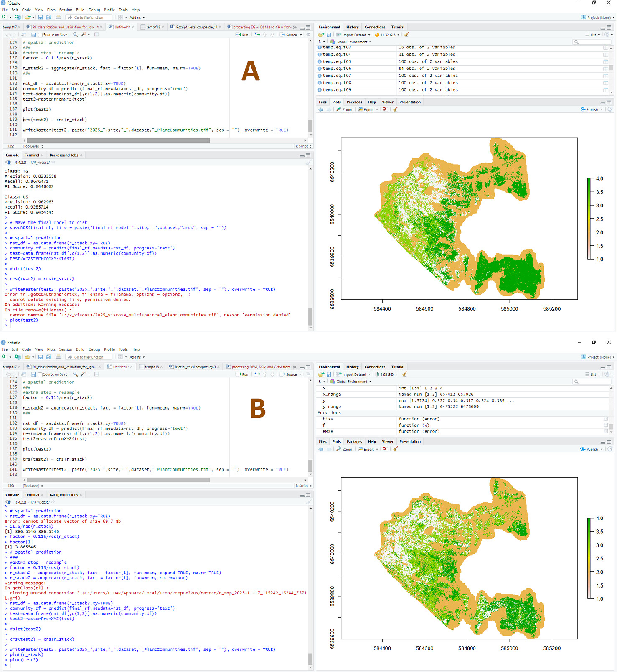
Task: Click clear console broom in top window
Action: click(x=308, y=163)
